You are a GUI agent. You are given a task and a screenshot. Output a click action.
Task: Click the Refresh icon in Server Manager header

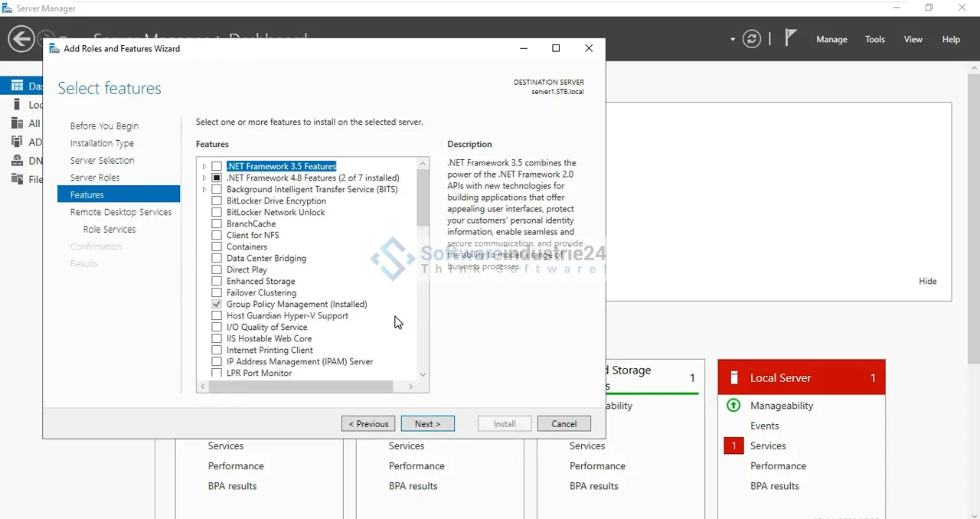pyautogui.click(x=752, y=39)
